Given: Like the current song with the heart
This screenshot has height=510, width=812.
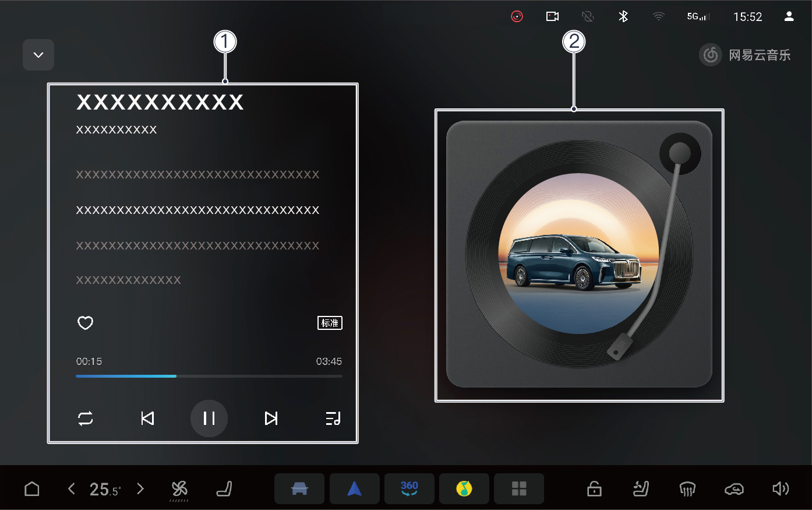Looking at the screenshot, I should coord(86,323).
